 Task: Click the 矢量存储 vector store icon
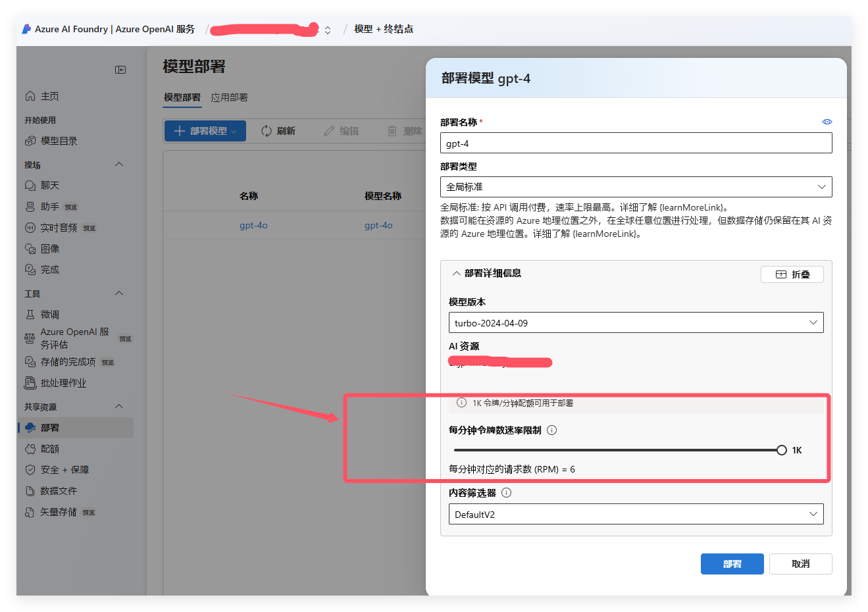point(30,512)
